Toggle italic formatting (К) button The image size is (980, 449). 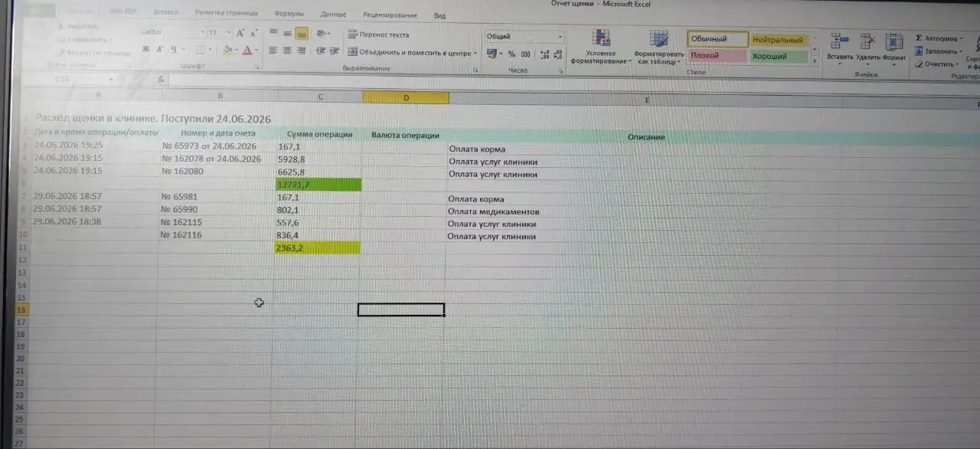click(160, 49)
